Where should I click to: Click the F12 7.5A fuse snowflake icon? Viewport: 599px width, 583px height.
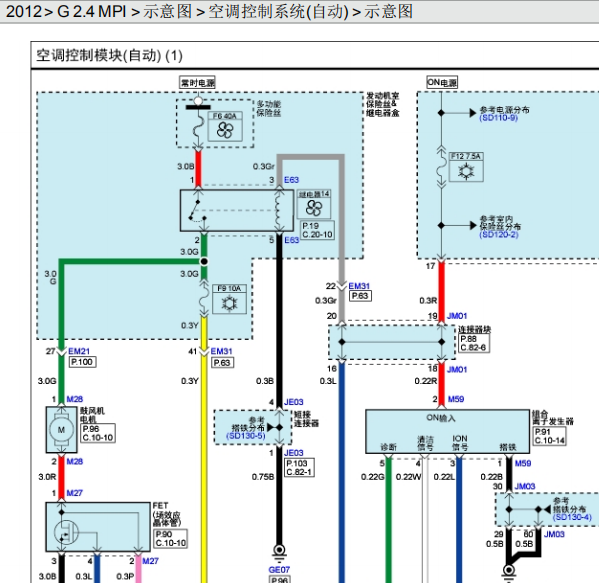(x=466, y=171)
